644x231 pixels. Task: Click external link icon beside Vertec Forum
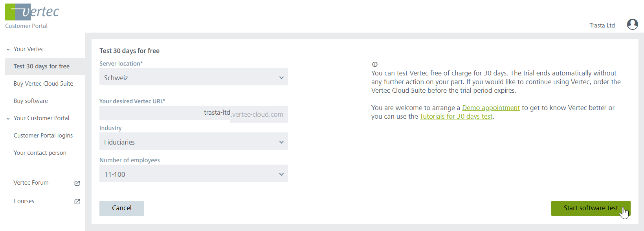coord(77,183)
